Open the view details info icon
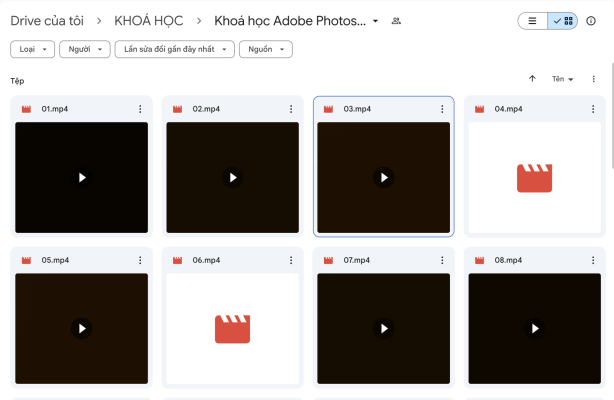The image size is (614, 400). pos(591,21)
